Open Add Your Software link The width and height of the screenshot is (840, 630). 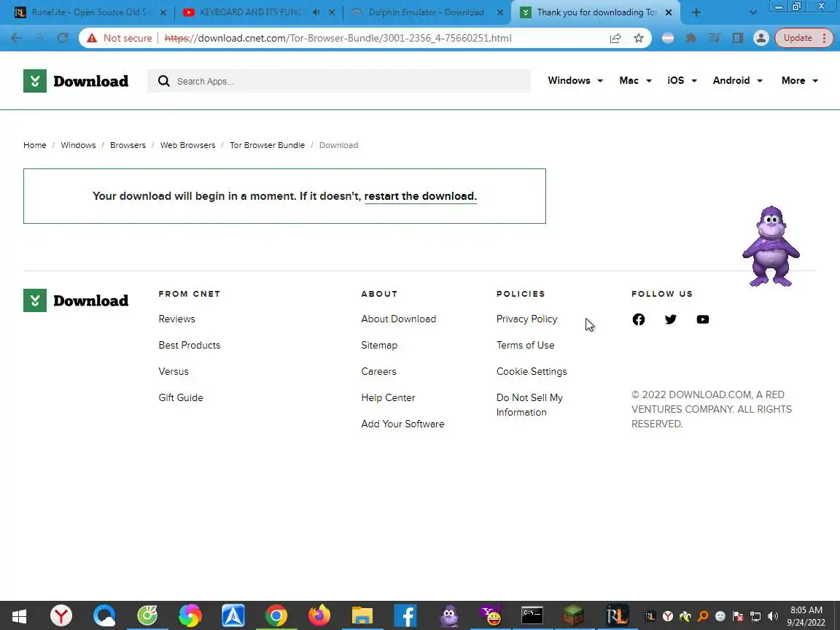(402, 424)
